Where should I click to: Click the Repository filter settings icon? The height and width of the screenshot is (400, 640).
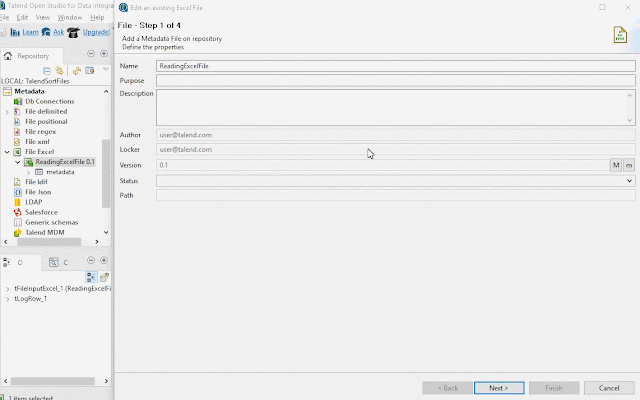[89, 71]
